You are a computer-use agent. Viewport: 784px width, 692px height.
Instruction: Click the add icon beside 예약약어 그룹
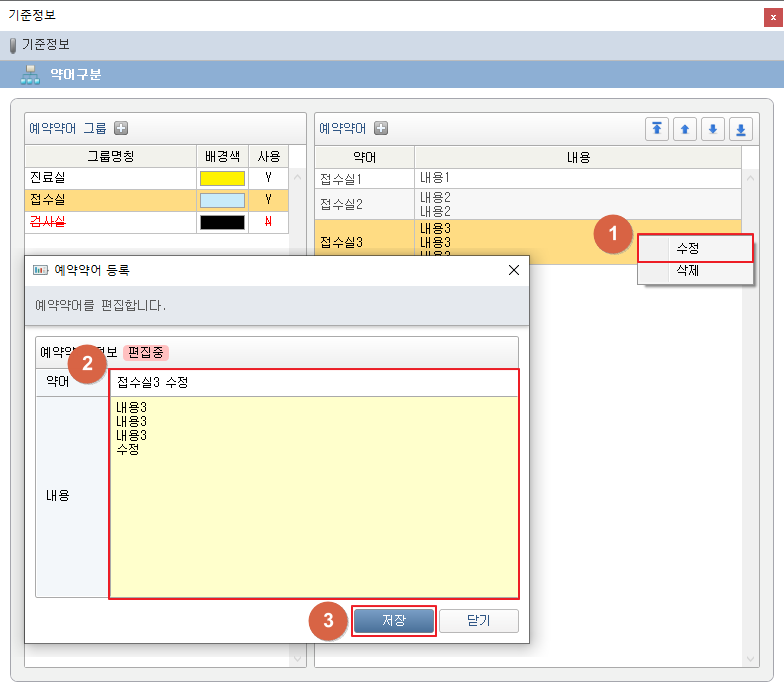[x=121, y=128]
